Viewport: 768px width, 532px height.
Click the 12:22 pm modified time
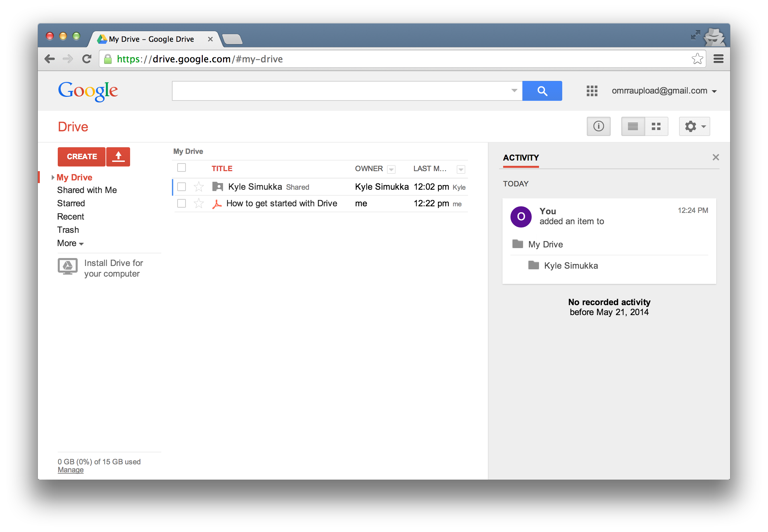(431, 204)
